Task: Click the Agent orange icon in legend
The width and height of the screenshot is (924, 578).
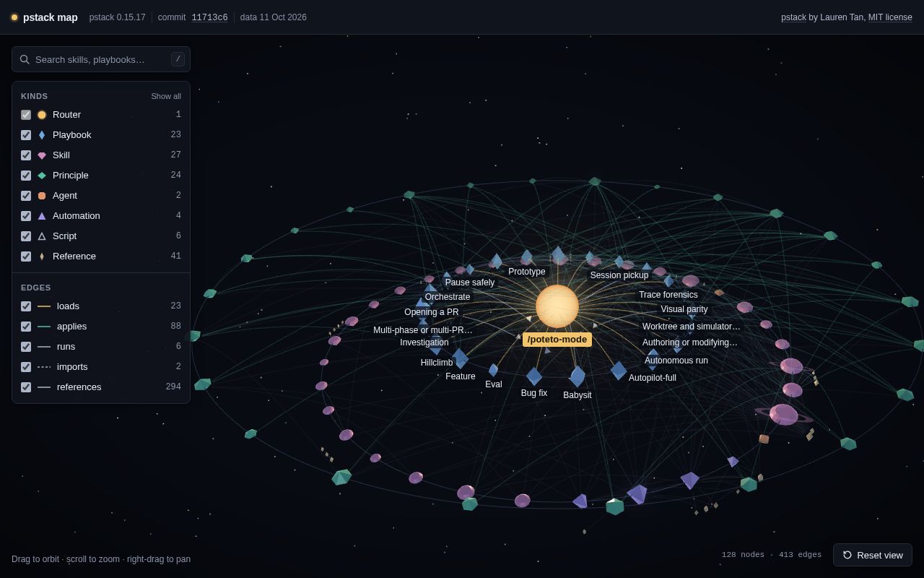Action: coord(42,196)
